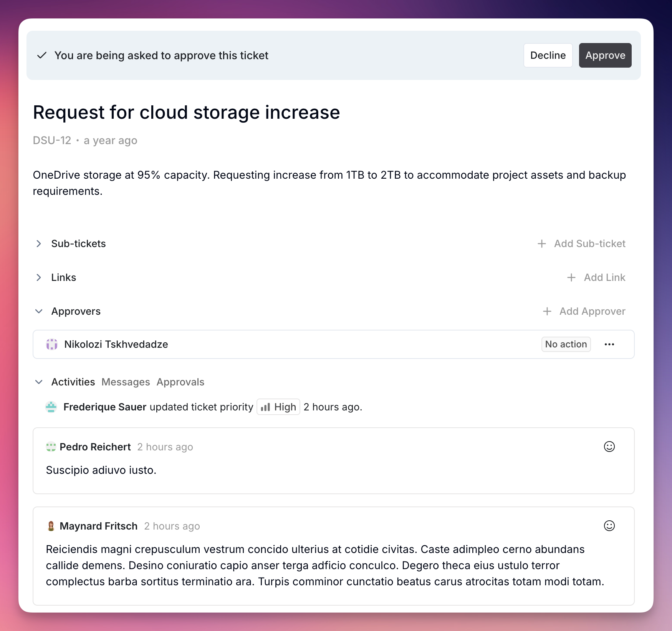Collapse the Activities section chevron
Image resolution: width=672 pixels, height=631 pixels.
tap(39, 382)
